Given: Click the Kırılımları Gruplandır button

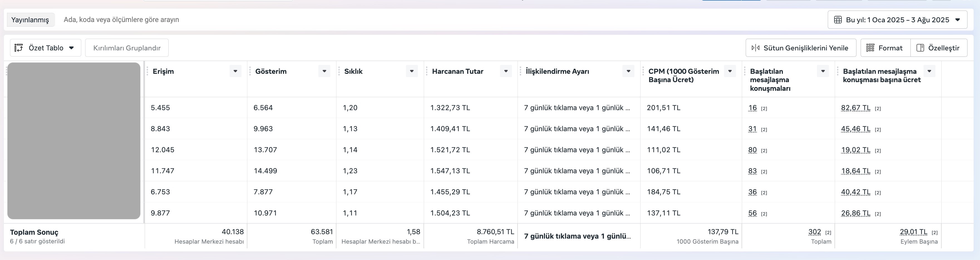Looking at the screenshot, I should 127,48.
